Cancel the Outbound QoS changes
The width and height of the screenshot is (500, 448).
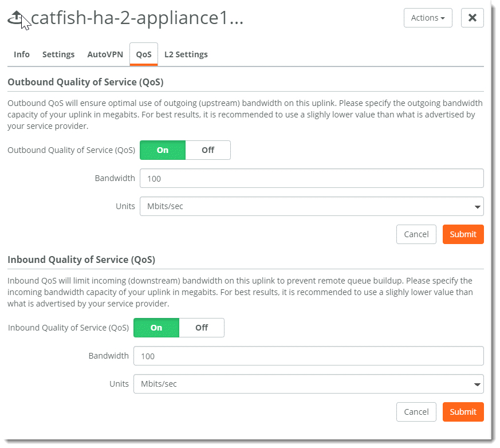416,234
